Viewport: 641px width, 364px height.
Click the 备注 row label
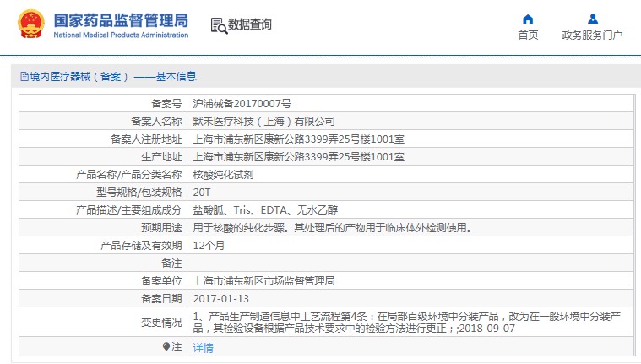(x=171, y=263)
